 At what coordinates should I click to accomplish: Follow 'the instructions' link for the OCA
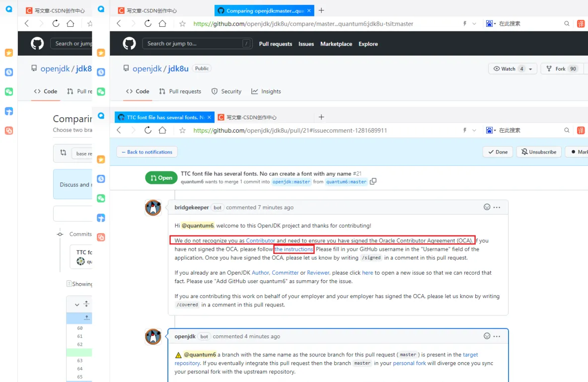(294, 249)
